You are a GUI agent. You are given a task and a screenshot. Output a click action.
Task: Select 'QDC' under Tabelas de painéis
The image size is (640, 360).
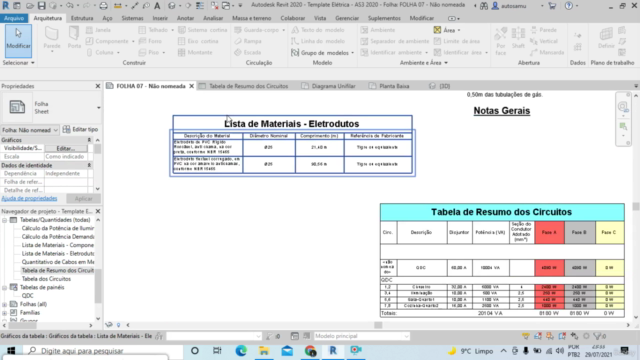click(x=27, y=296)
